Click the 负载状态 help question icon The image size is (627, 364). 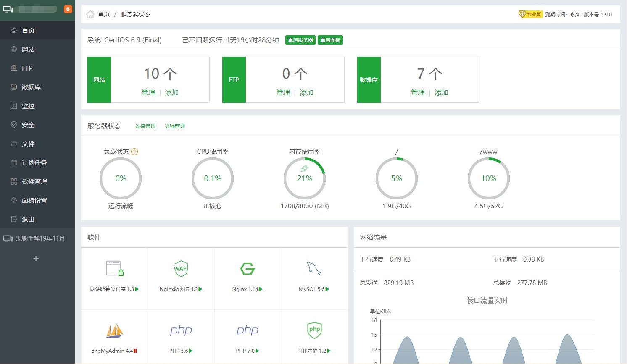point(134,152)
